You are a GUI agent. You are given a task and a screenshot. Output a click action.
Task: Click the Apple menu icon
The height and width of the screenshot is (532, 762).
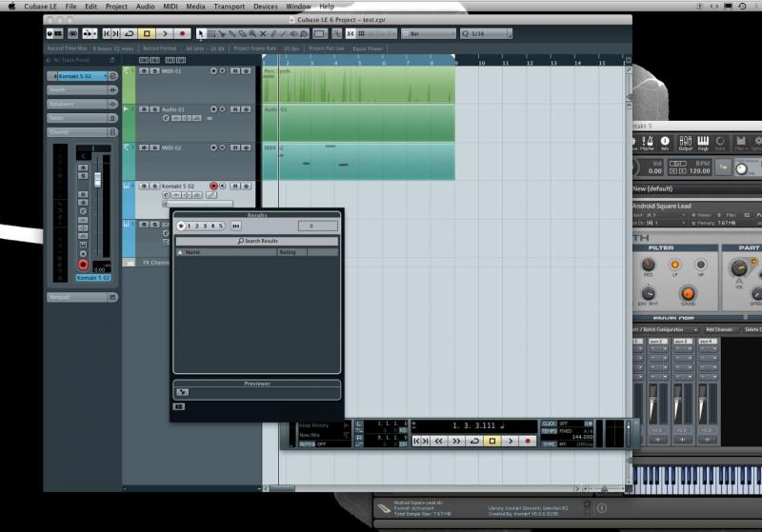pyautogui.click(x=12, y=7)
